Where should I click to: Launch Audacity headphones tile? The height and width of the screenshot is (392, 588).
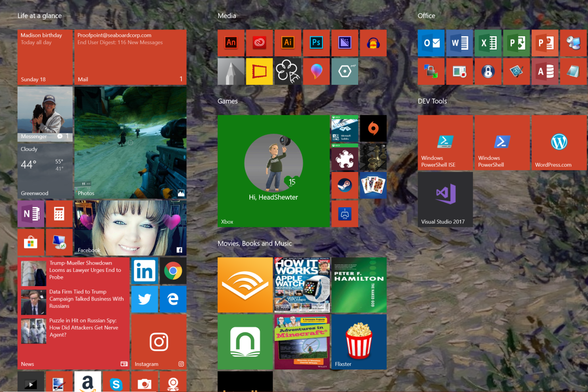[x=373, y=43]
